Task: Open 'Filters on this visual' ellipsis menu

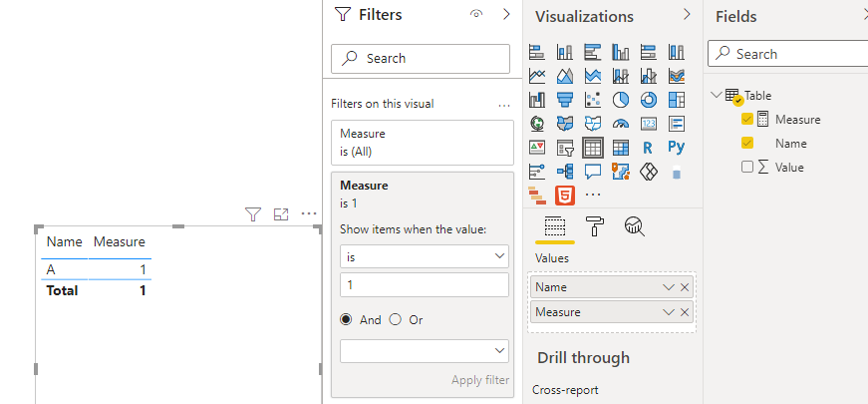Action: (503, 104)
